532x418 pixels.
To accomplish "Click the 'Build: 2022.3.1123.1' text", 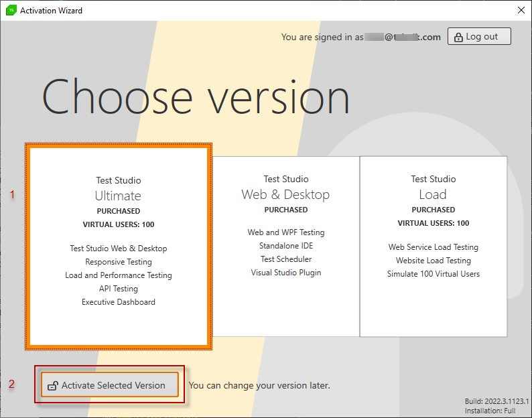I will pyautogui.click(x=496, y=401).
